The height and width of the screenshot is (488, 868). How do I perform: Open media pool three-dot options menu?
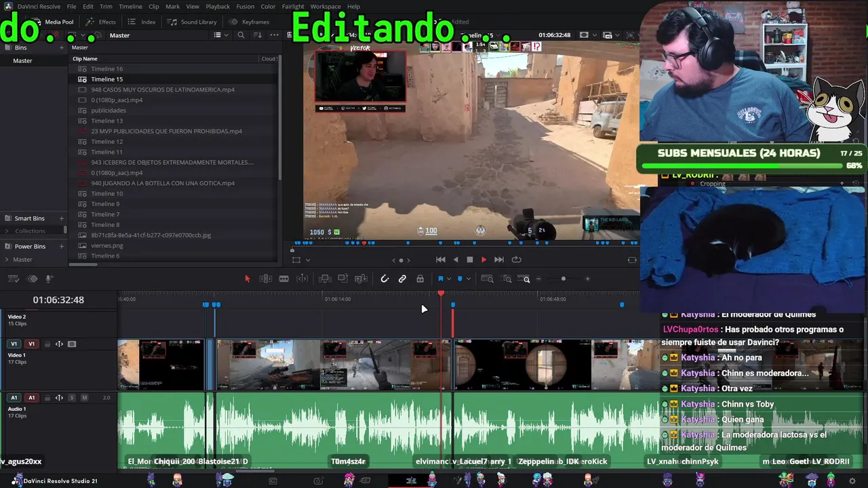[x=274, y=35]
